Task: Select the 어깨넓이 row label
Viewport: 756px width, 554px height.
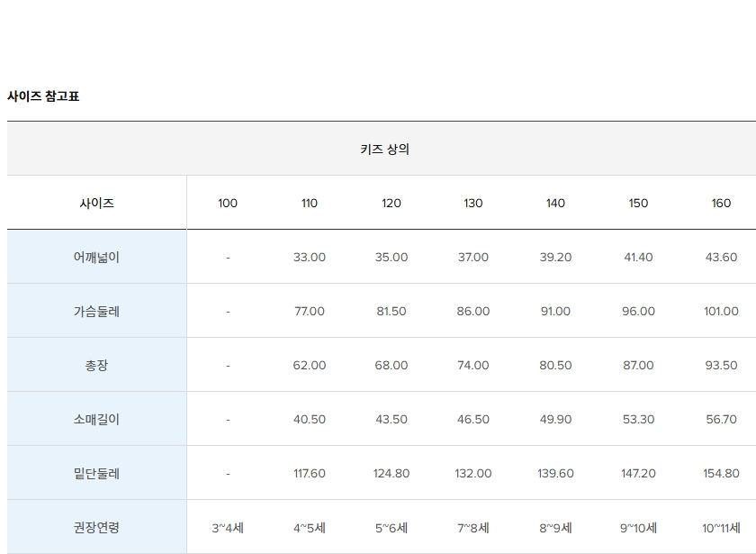Action: pos(96,258)
